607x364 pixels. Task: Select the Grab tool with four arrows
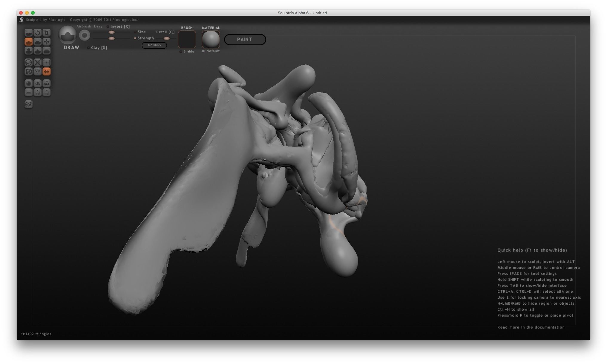(46, 41)
